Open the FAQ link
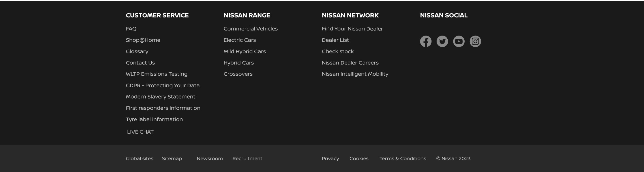Image resolution: width=644 pixels, height=172 pixels. coord(131,29)
